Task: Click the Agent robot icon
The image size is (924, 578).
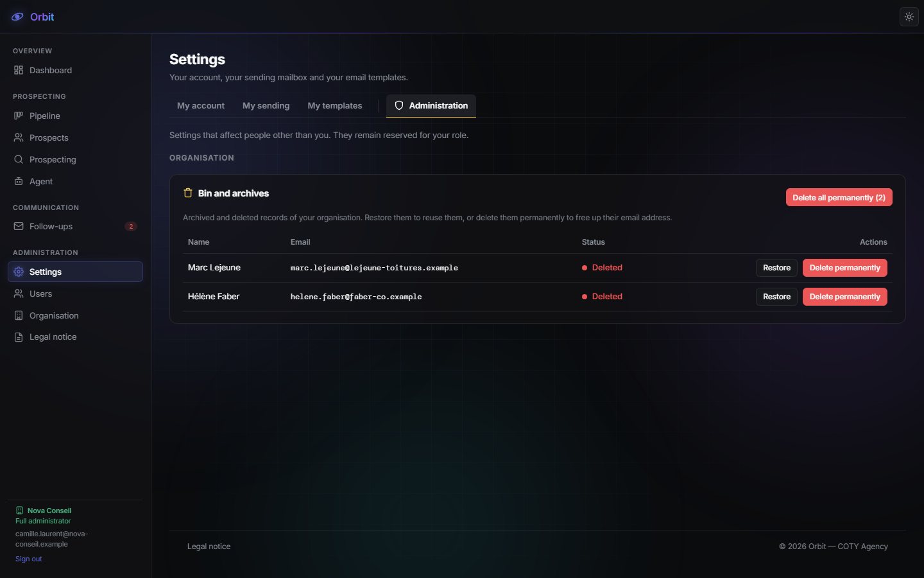Action: pos(19,181)
